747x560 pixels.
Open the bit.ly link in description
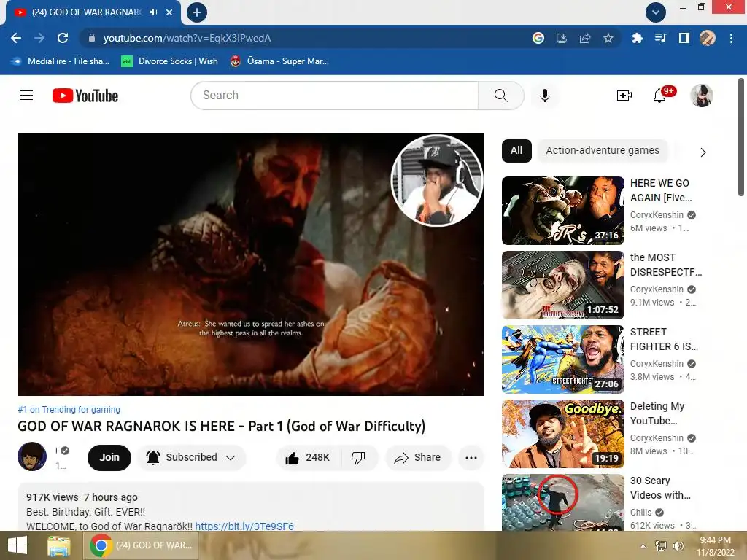click(244, 526)
